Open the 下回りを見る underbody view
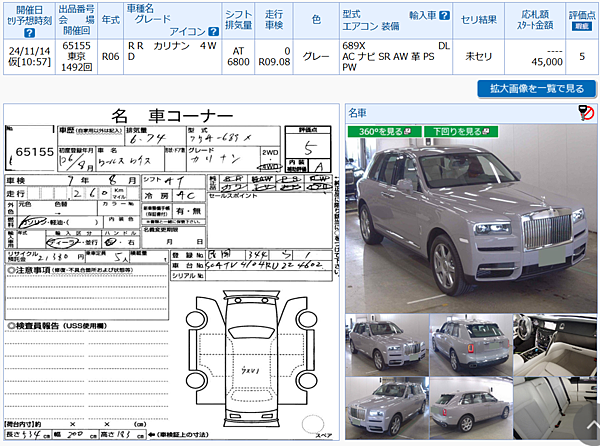The height and width of the screenshot is (446, 600). pos(461,132)
